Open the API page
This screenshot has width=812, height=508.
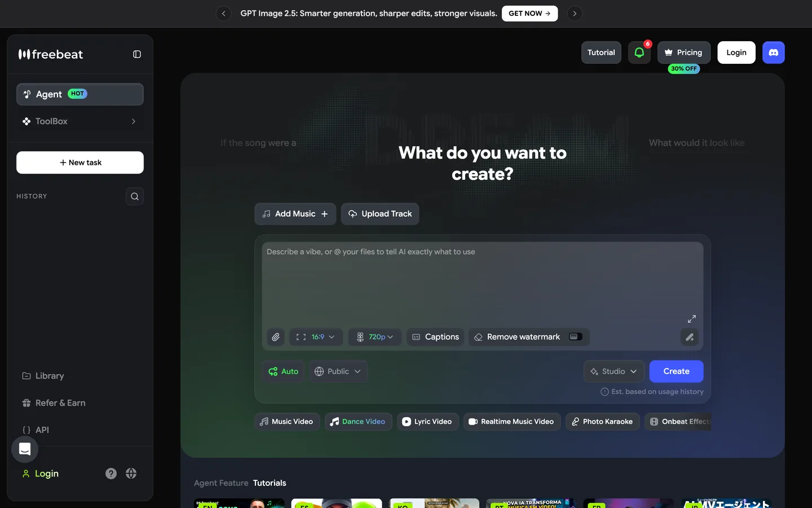[80, 430]
